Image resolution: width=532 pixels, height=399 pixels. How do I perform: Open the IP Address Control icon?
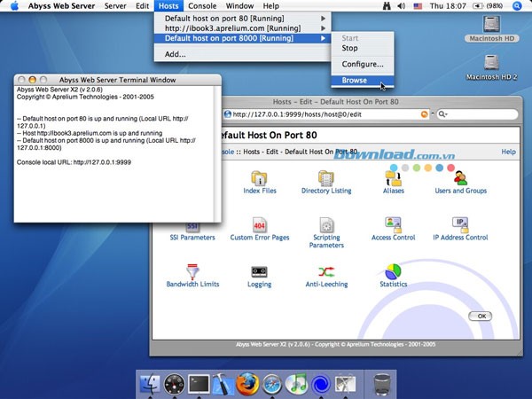(x=460, y=225)
